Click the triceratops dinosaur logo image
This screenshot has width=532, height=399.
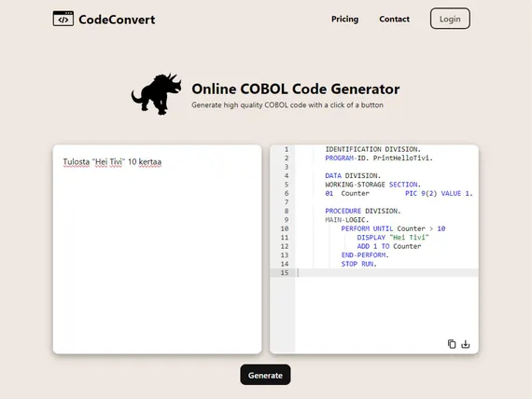(x=157, y=93)
